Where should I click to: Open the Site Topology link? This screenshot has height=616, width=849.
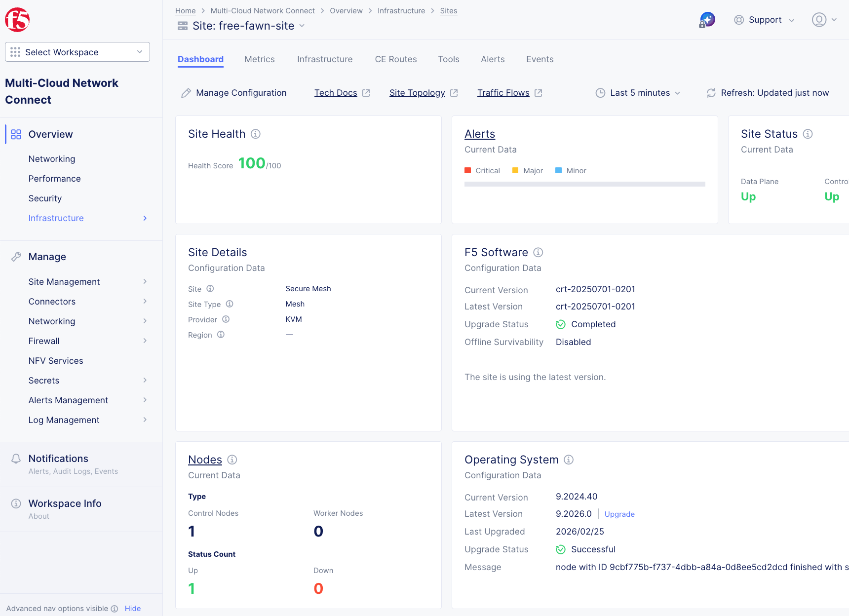tap(424, 93)
